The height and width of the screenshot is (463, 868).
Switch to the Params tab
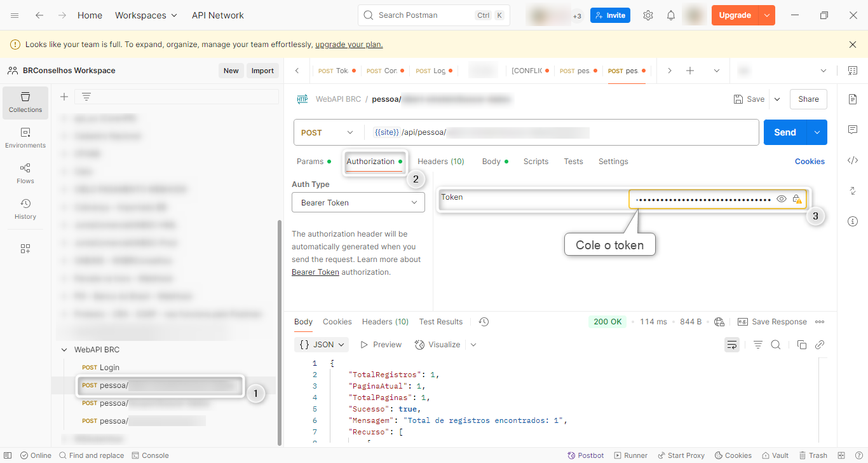click(314, 162)
